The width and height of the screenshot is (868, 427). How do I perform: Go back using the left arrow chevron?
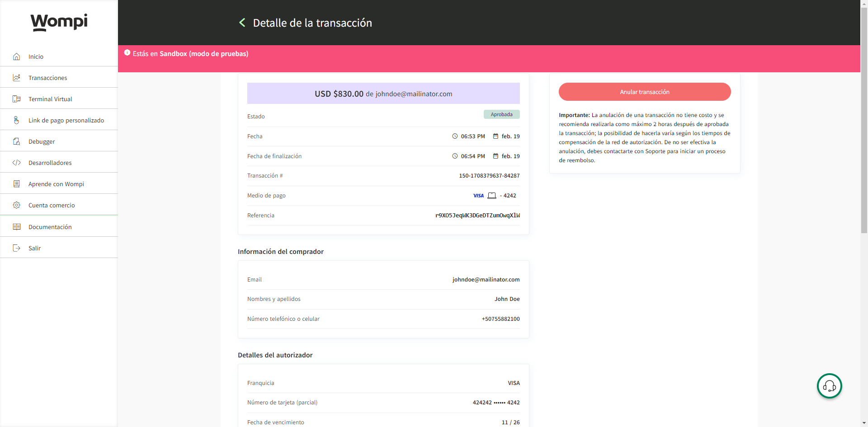coord(242,23)
